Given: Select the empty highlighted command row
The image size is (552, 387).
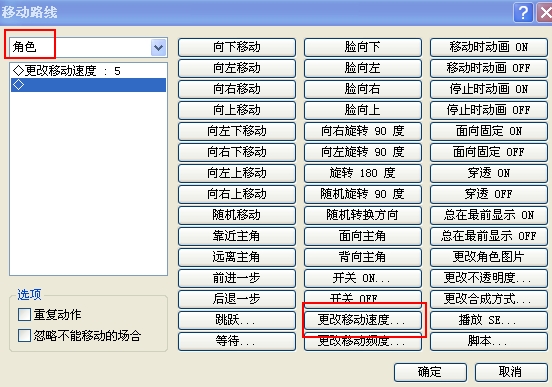Looking at the screenshot, I should (88, 85).
